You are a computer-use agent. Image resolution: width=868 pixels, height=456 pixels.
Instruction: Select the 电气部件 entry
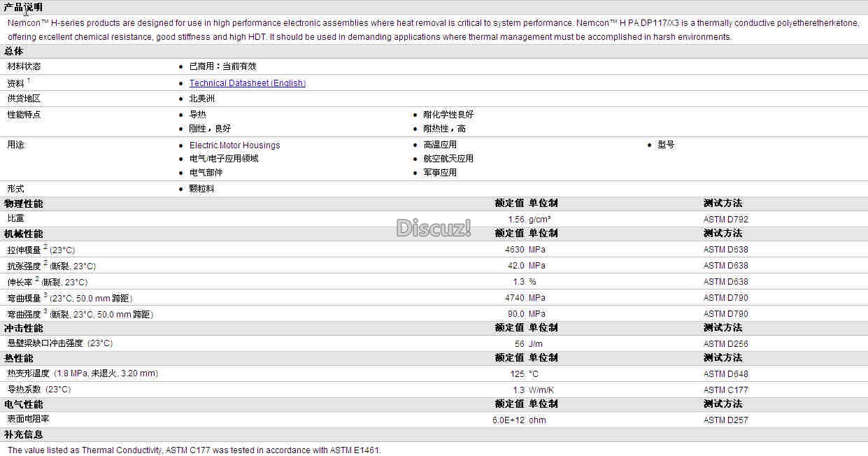tap(206, 173)
